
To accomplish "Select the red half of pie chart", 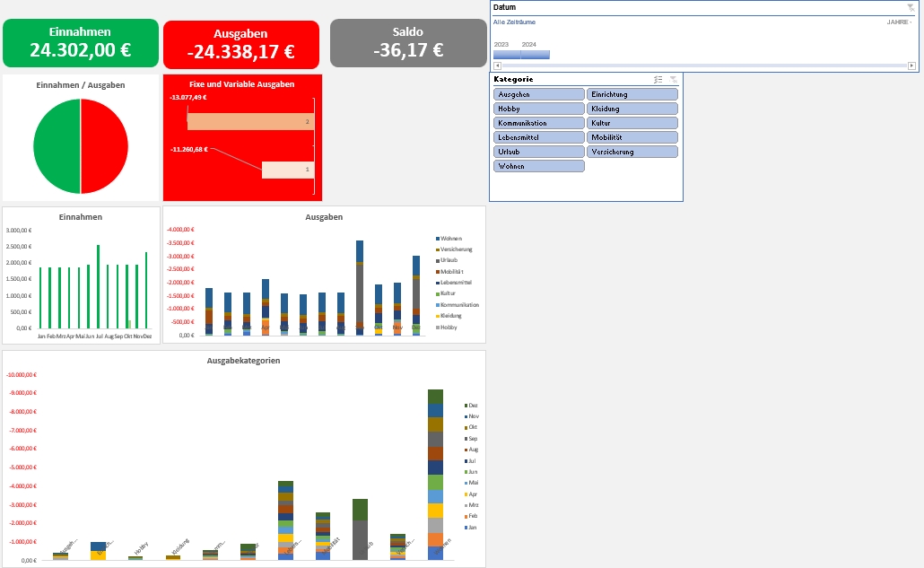I will (104, 145).
